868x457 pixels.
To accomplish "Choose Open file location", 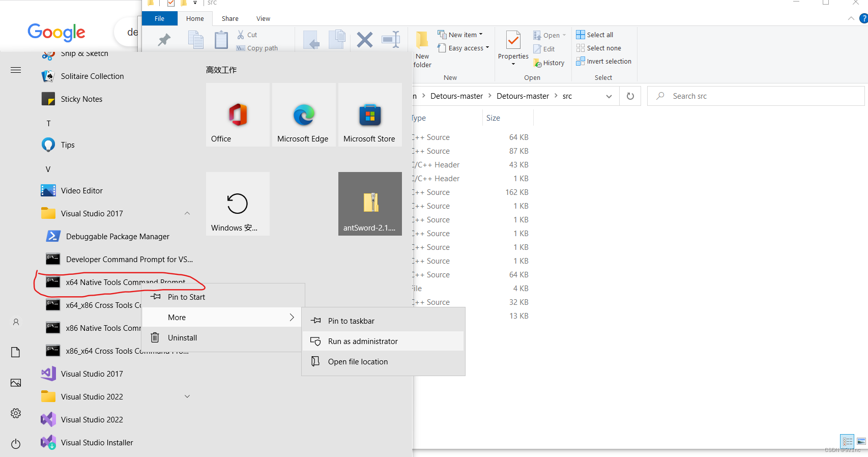I will tap(383, 362).
